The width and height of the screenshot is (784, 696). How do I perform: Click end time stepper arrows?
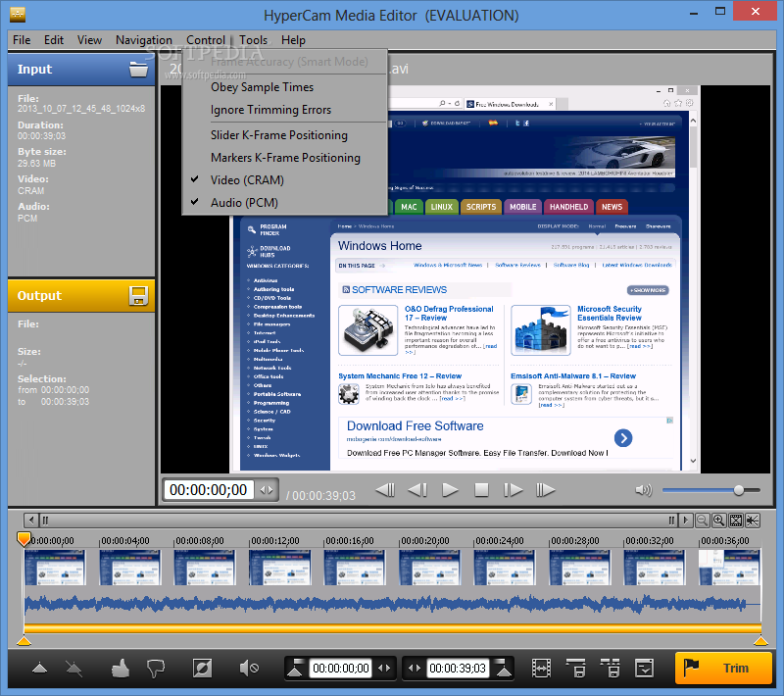tap(415, 668)
